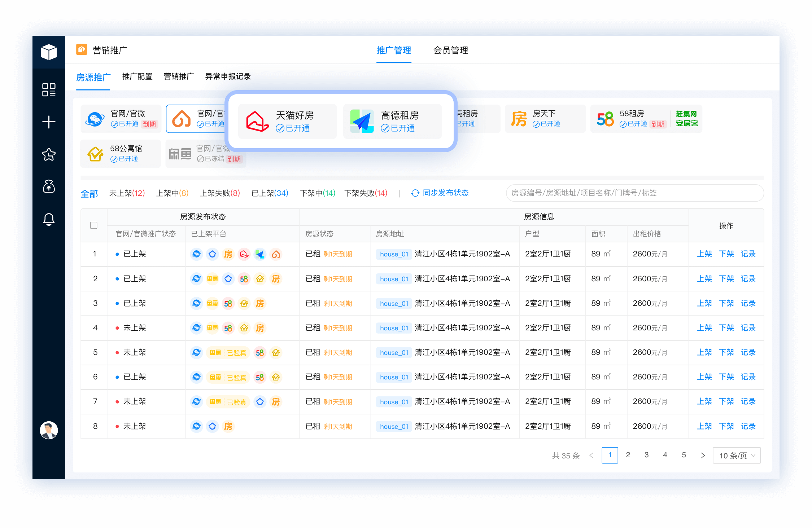Click house_01 tag in row 4
The height and width of the screenshot is (528, 812).
pyautogui.click(x=394, y=328)
